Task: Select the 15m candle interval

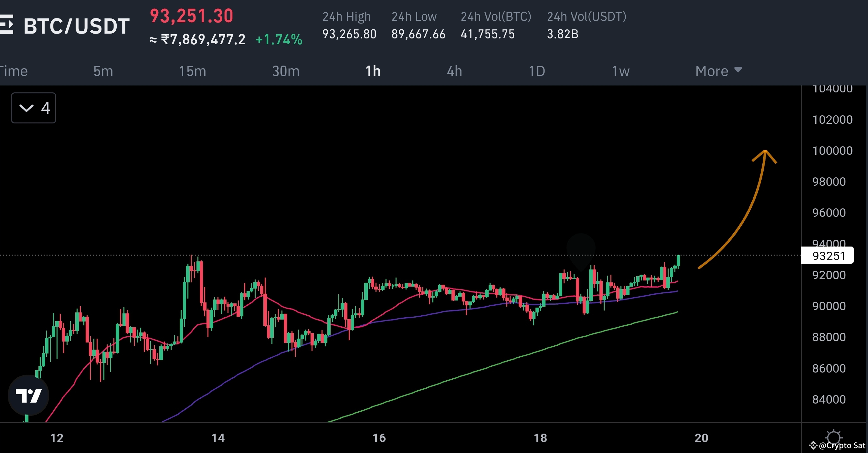Action: click(x=192, y=71)
